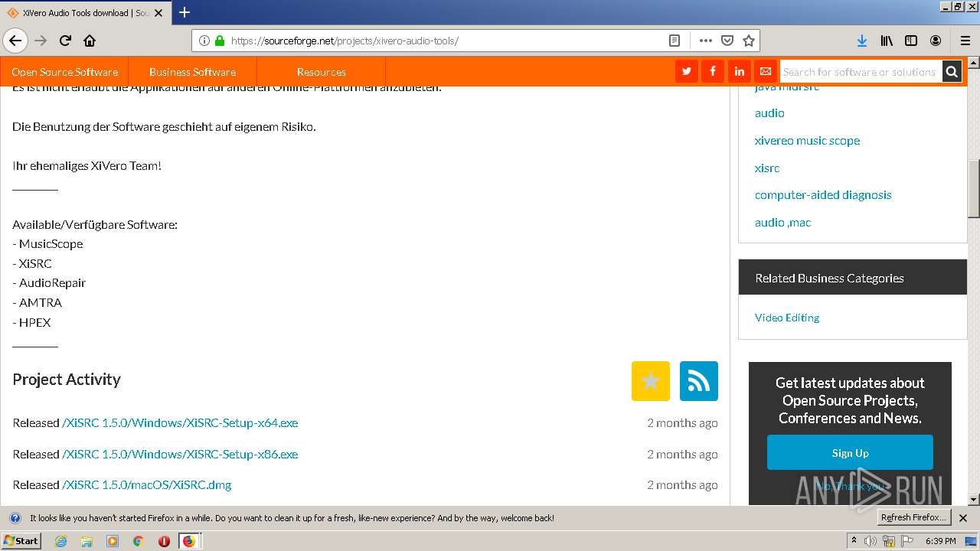Click the email envelope share icon
This screenshot has height=551, width=980.
pyautogui.click(x=765, y=71)
